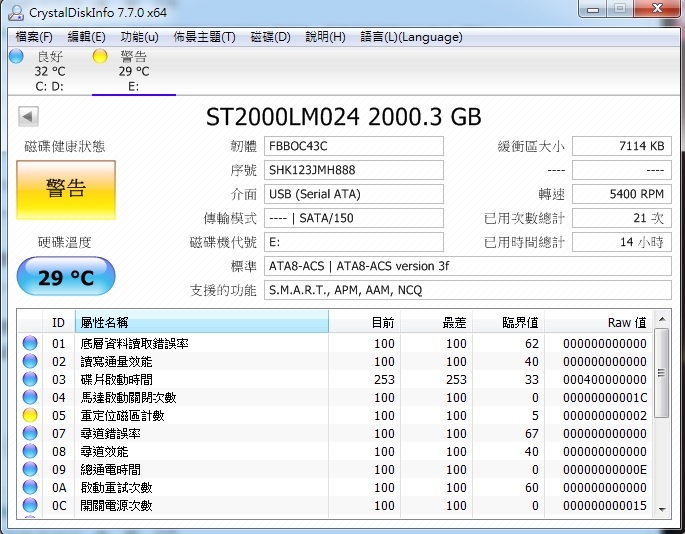Click the serial number field SHK123JMH888

click(354, 170)
